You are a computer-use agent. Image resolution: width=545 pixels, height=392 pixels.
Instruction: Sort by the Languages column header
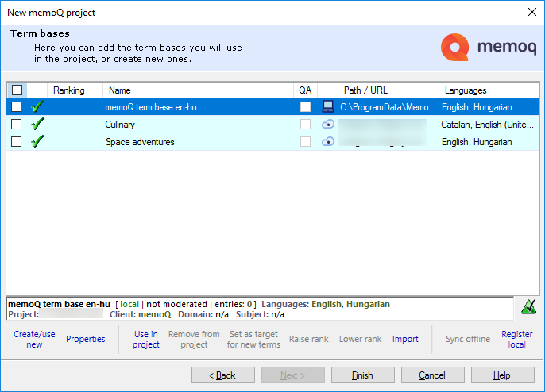pyautogui.click(x=466, y=90)
